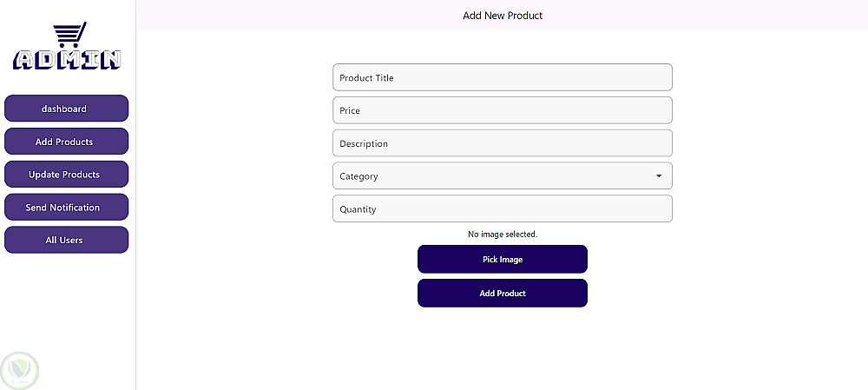The width and height of the screenshot is (868, 390).
Task: Click the round shield badge icon
Action: pyautogui.click(x=18, y=371)
